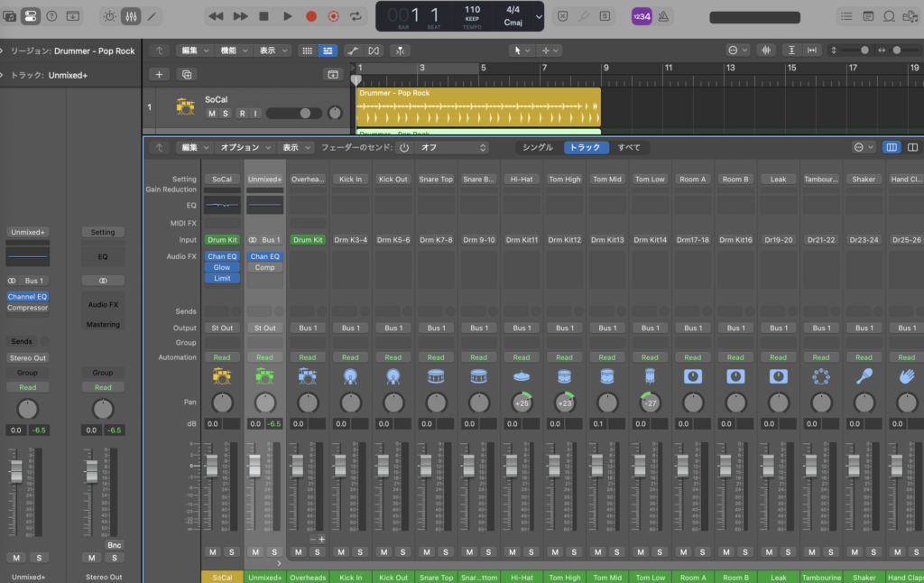Viewport: 924px width, 583px height.
Task: Open the mixer 表示 menu
Action: coord(296,147)
